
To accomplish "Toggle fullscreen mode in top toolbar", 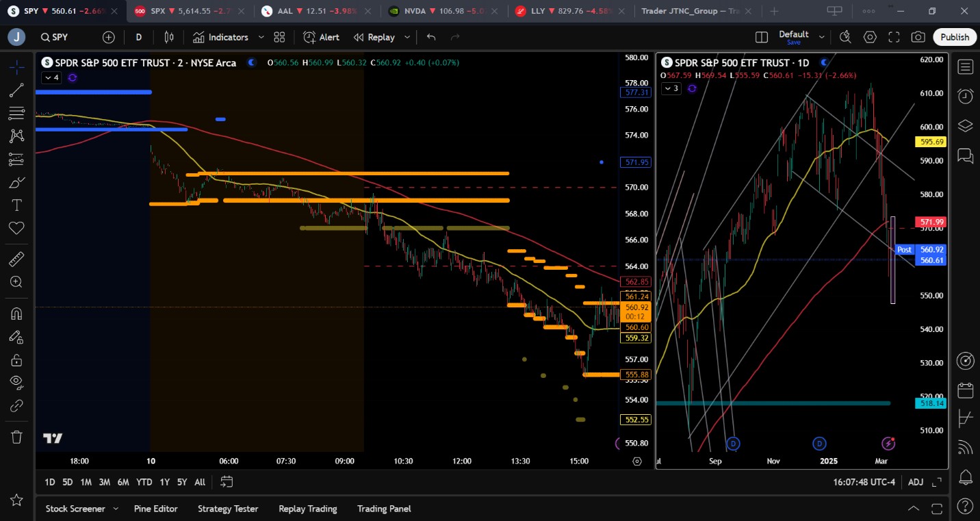I will 894,38.
